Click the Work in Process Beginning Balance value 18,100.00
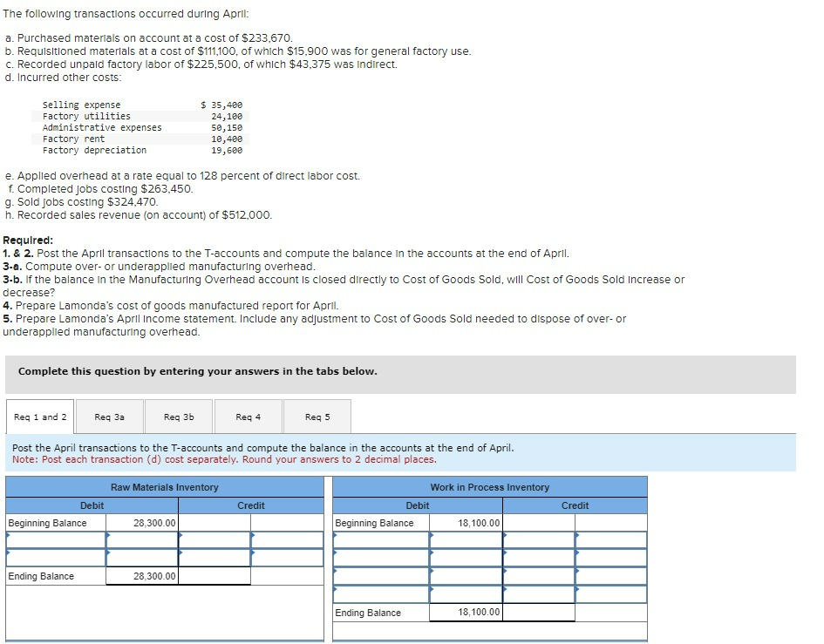 (x=466, y=524)
